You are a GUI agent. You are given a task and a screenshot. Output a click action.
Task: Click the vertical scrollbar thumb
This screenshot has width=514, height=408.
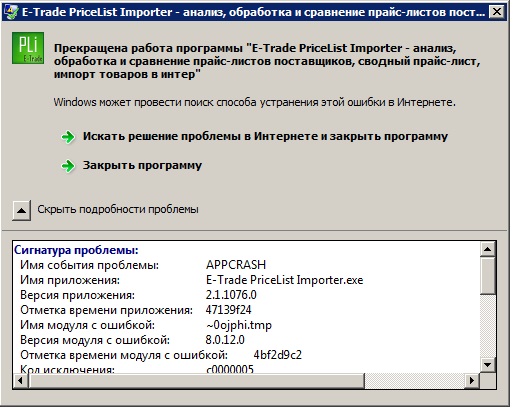[488, 275]
